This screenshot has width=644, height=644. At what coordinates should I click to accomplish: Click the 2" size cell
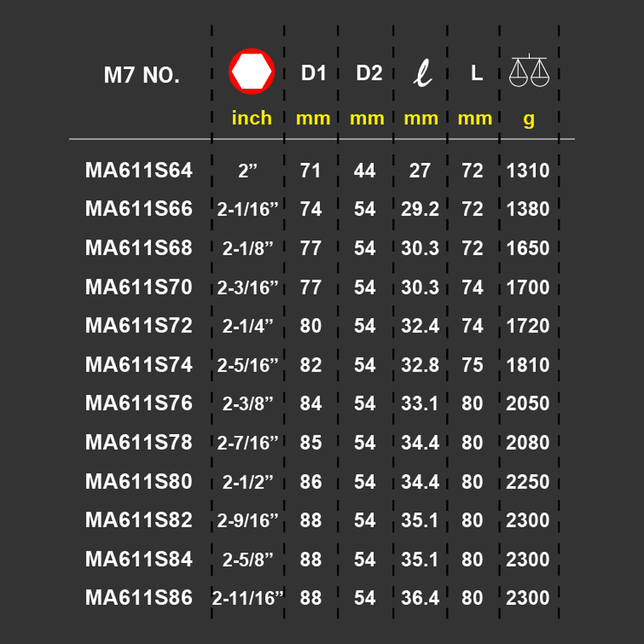click(248, 171)
